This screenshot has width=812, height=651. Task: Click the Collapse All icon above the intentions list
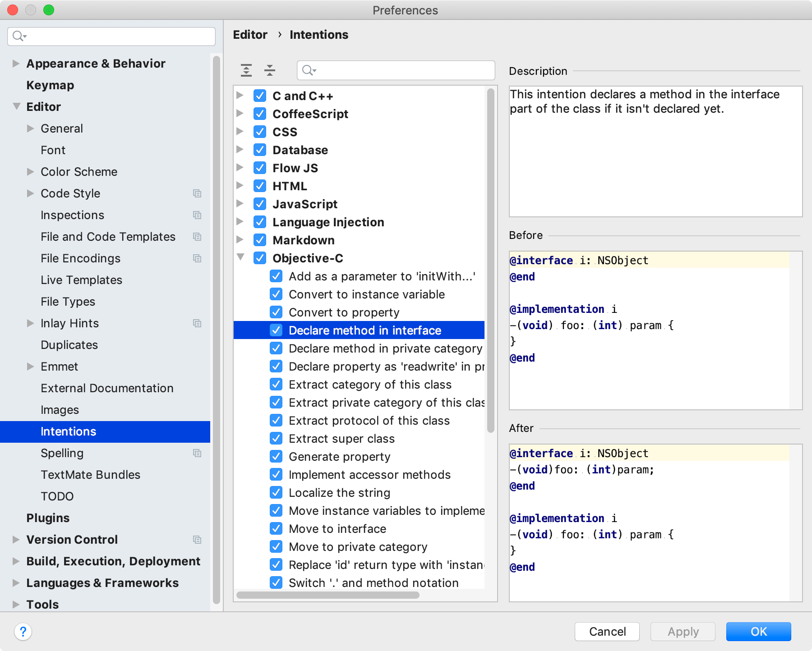[x=270, y=70]
